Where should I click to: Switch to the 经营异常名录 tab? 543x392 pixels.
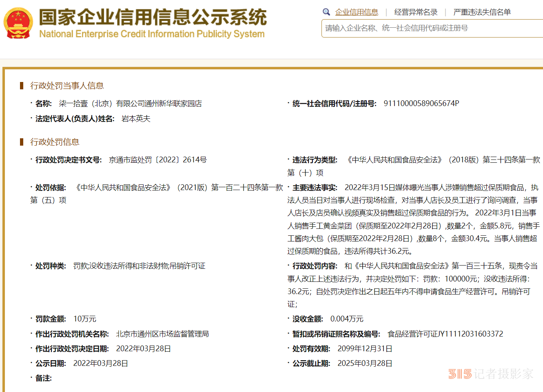pyautogui.click(x=415, y=12)
